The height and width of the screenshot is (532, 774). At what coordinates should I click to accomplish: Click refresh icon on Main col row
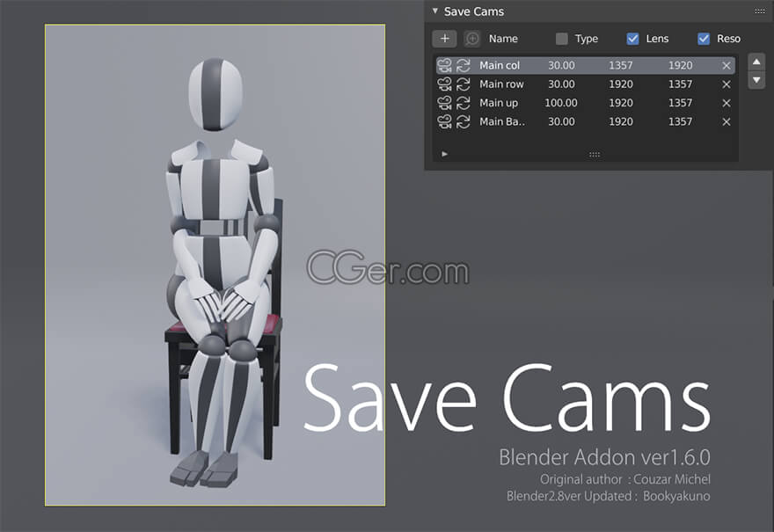[x=463, y=65]
